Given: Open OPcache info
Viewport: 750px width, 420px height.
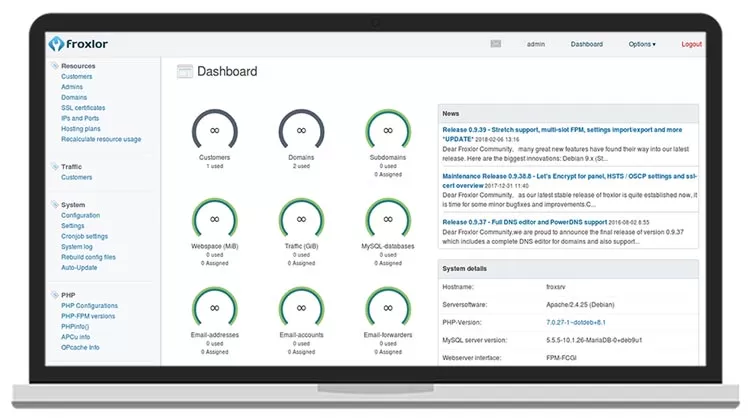Looking at the screenshot, I should point(80,348).
